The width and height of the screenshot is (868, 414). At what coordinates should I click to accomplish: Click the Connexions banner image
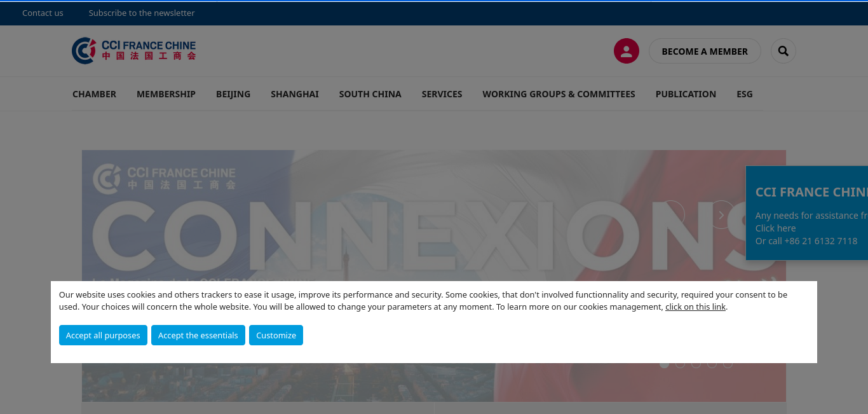[434, 275]
